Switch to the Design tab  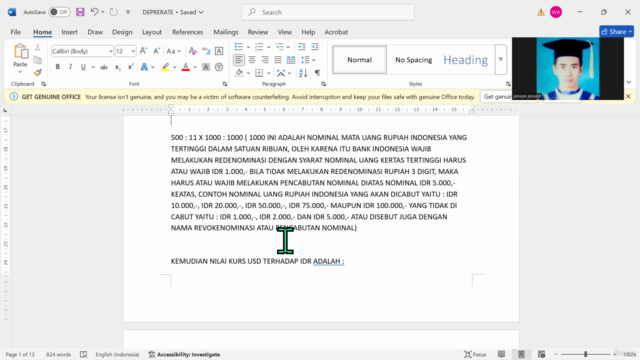tap(122, 32)
